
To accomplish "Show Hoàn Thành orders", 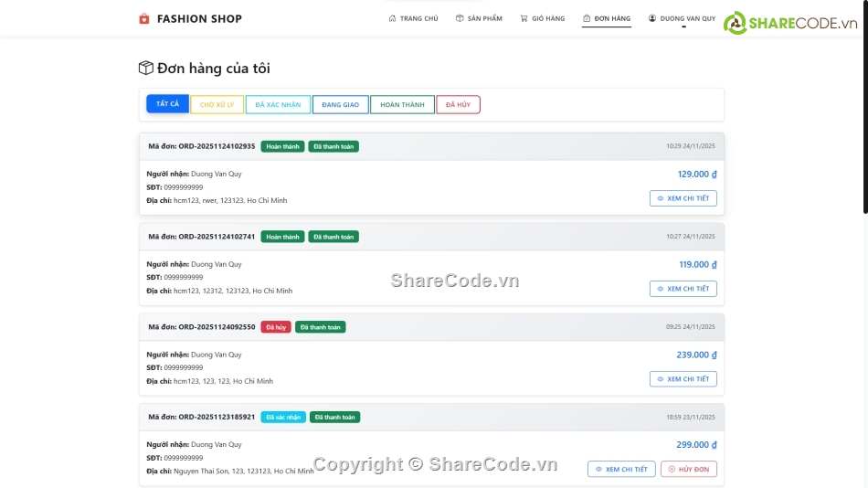I will click(x=402, y=105).
